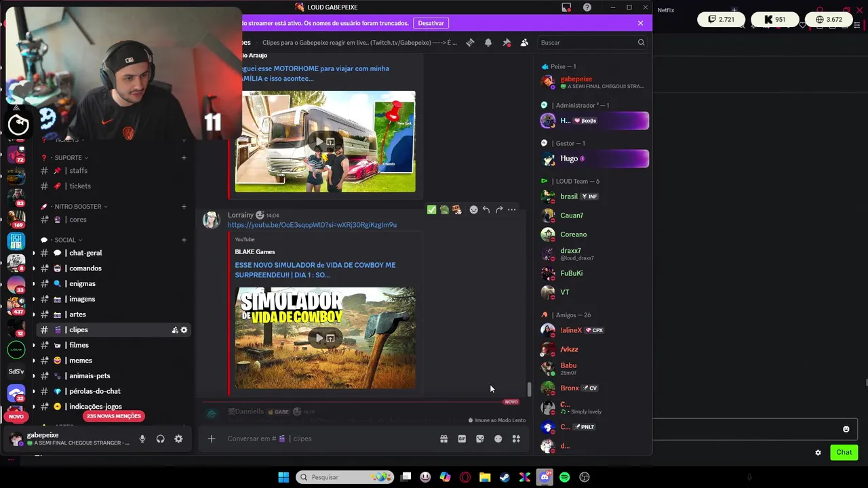This screenshot has height=488, width=868.
Task: Disable streamer mode with Desativar button
Action: click(x=431, y=23)
